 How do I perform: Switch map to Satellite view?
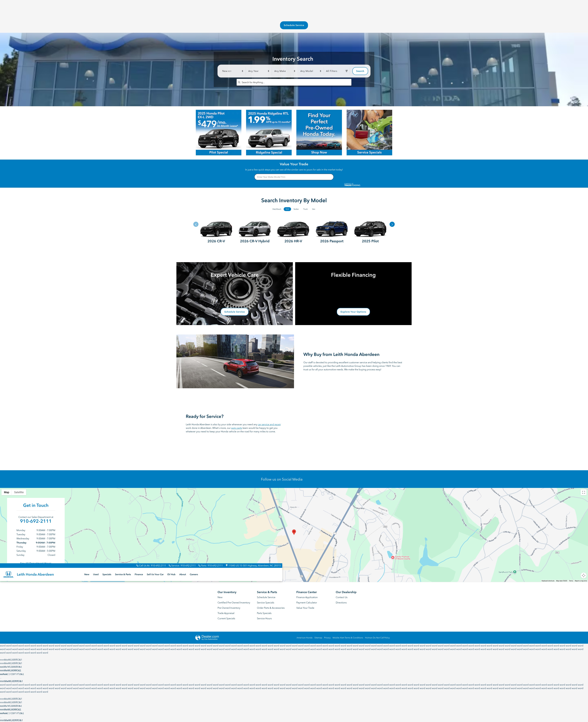19,492
